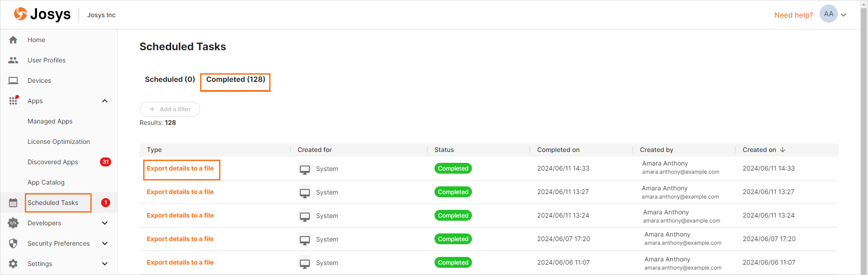Collapse the Apps menu chevron

coord(105,101)
